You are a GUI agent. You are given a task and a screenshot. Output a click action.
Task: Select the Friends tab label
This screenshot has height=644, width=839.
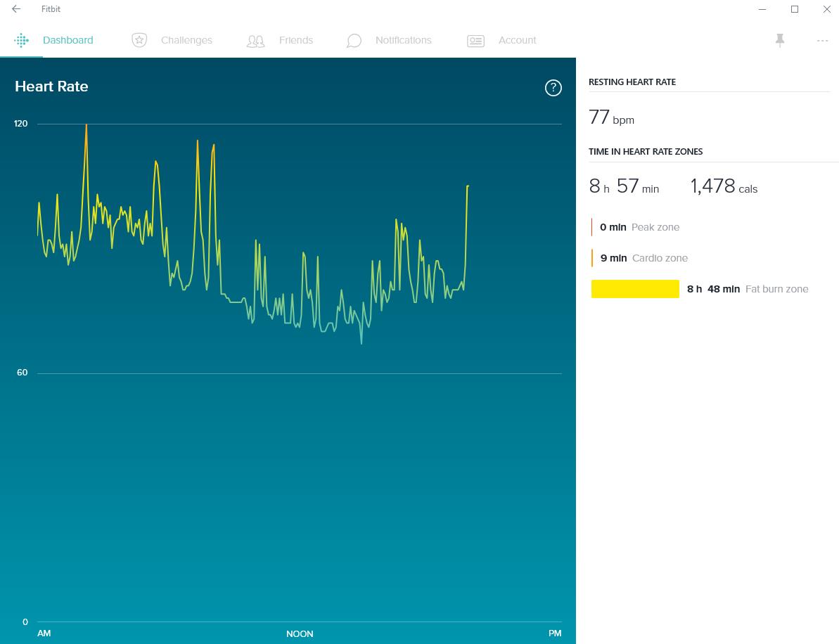(x=296, y=40)
